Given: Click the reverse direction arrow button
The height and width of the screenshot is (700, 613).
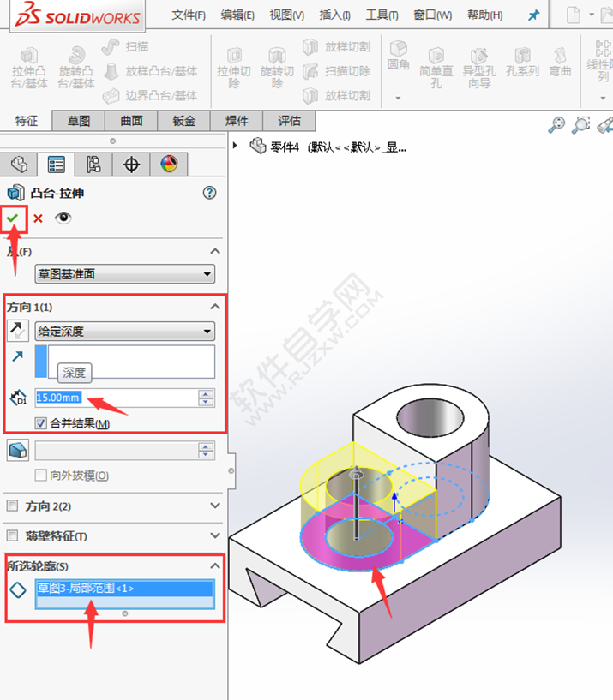Looking at the screenshot, I should 17,331.
